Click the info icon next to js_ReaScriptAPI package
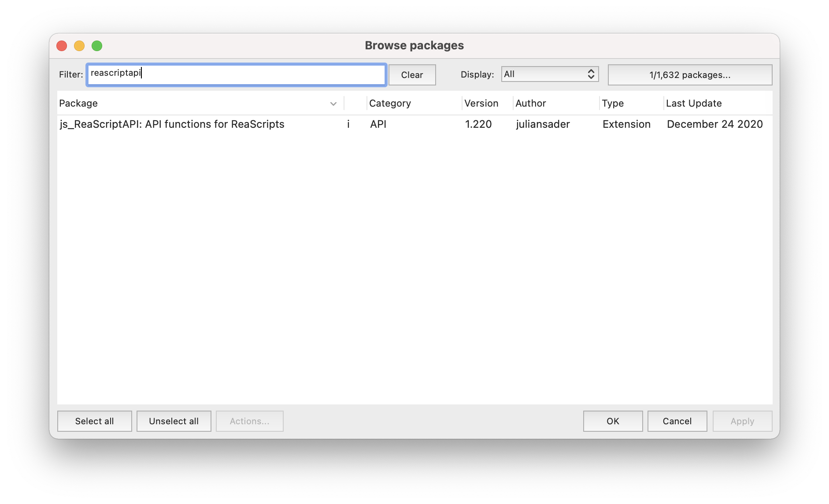Viewport: 829px width, 504px height. 348,124
